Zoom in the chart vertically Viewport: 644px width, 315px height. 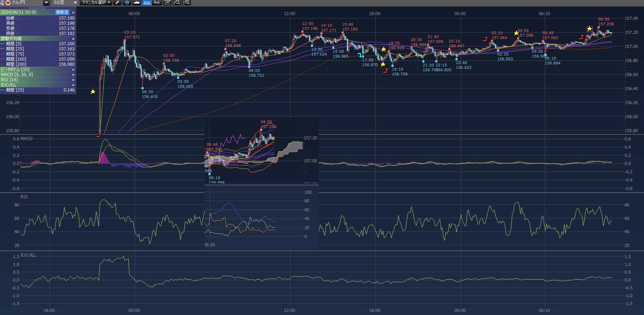pyautogui.click(x=186, y=3)
